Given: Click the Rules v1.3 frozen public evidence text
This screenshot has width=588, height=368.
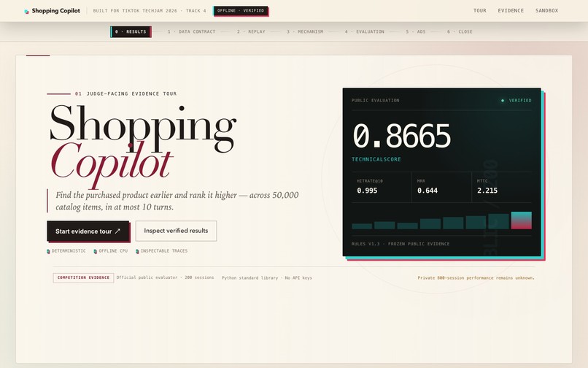Looking at the screenshot, I should 400,244.
